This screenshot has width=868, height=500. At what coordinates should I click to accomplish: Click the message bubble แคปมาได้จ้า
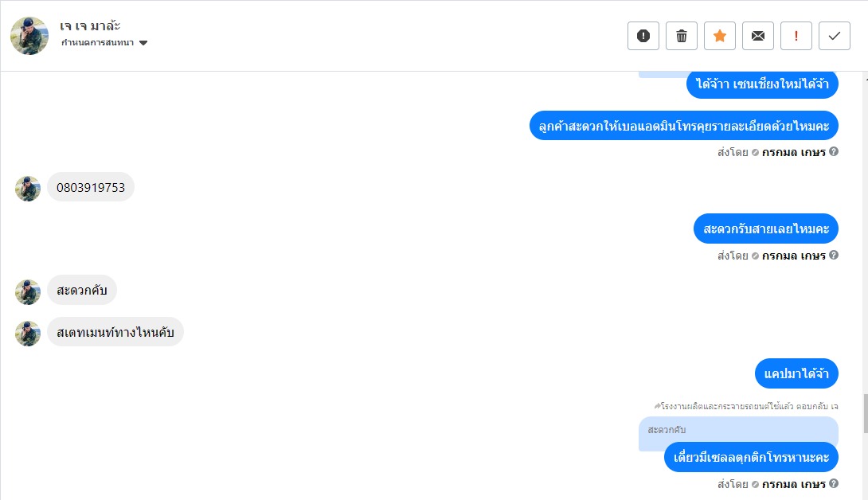click(796, 373)
